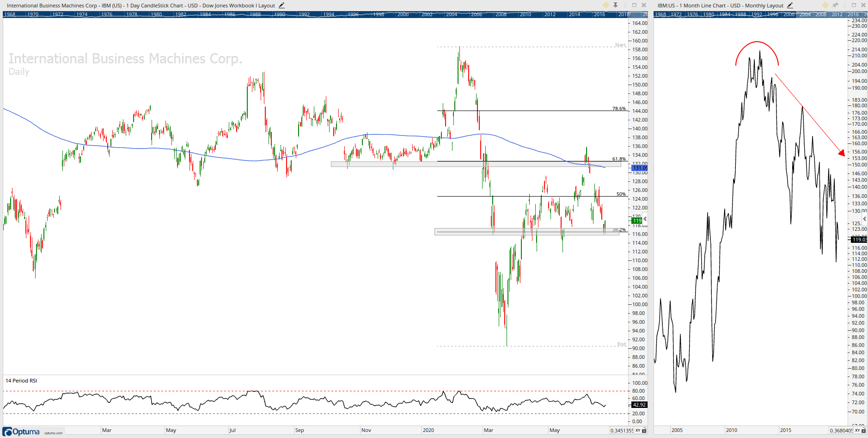Select the 78.6% Fibonacci level label
This screenshot has height=438, width=868.
(619, 108)
